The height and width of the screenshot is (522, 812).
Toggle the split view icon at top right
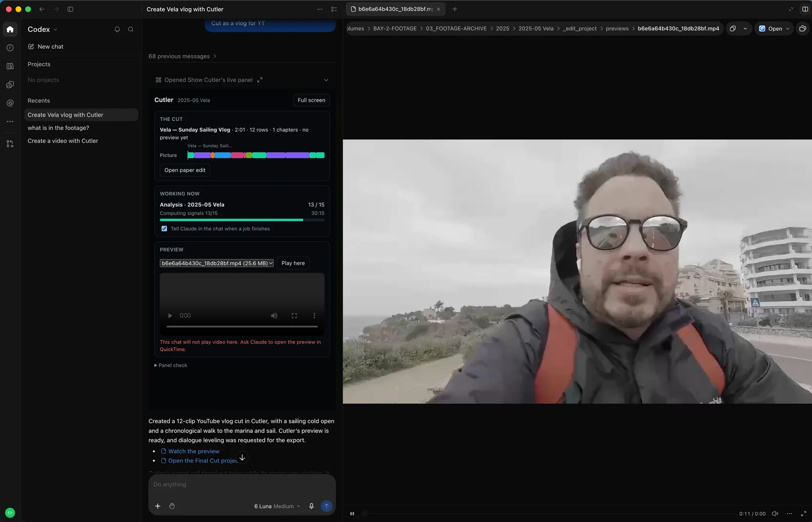(x=805, y=9)
